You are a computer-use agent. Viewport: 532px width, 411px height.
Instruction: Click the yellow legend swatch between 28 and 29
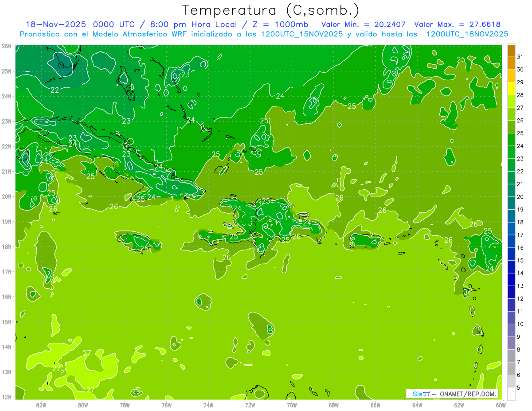[511, 89]
